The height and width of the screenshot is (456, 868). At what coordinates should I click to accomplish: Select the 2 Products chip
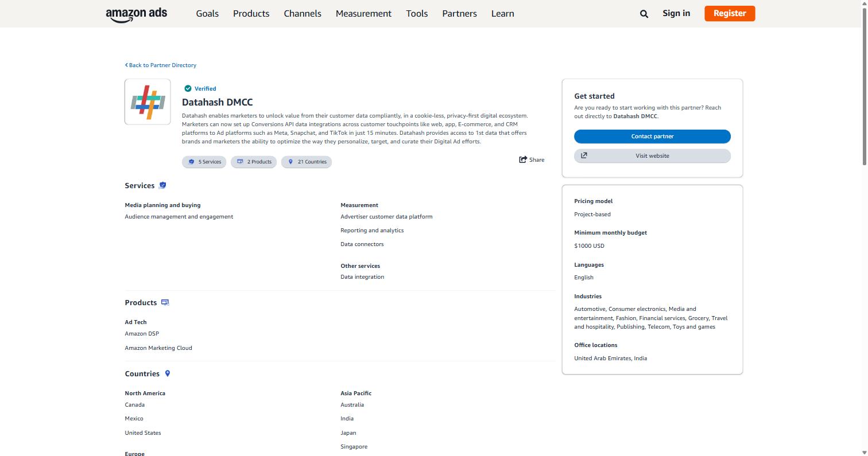254,162
